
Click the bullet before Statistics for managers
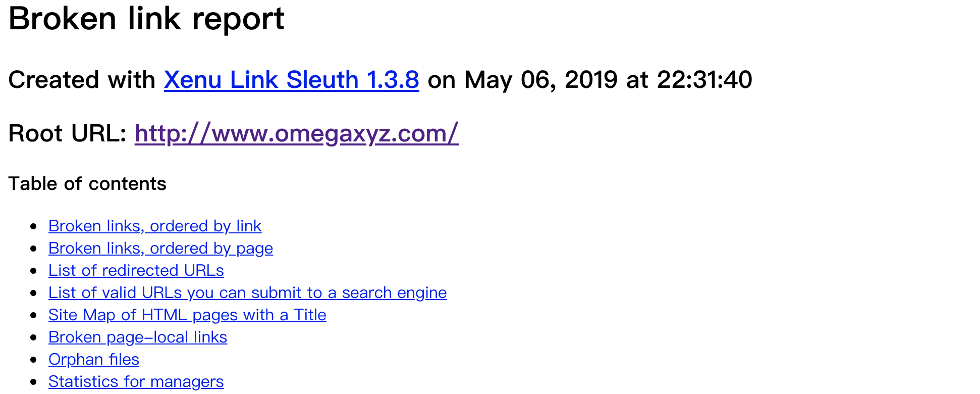click(34, 382)
